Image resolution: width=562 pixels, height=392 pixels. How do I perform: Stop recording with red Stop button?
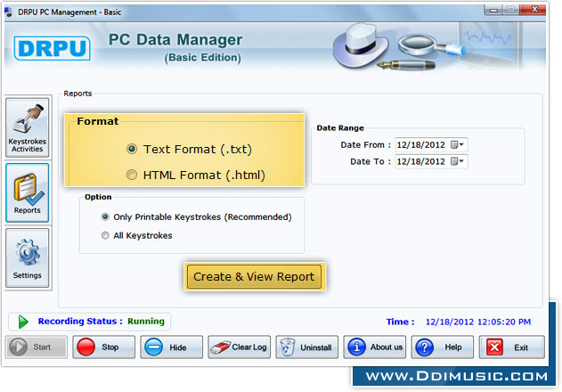[x=104, y=347]
